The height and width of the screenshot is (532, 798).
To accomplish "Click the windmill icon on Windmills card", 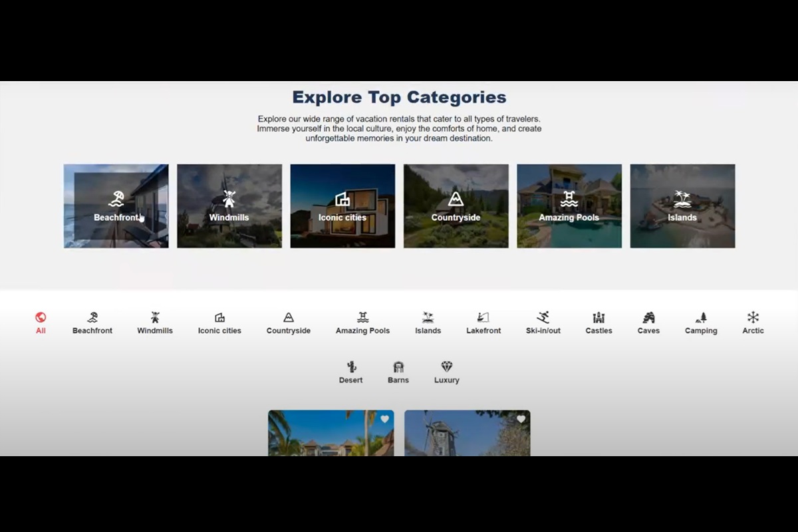I will (229, 199).
